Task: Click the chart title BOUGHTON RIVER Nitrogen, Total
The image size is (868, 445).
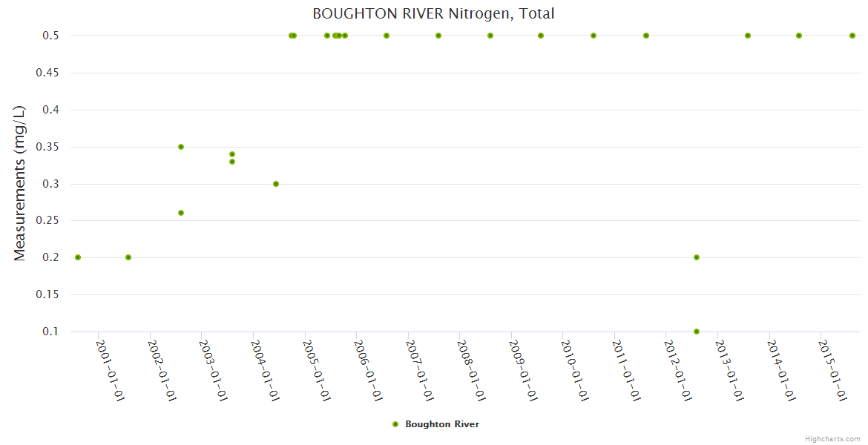Action: coord(433,13)
